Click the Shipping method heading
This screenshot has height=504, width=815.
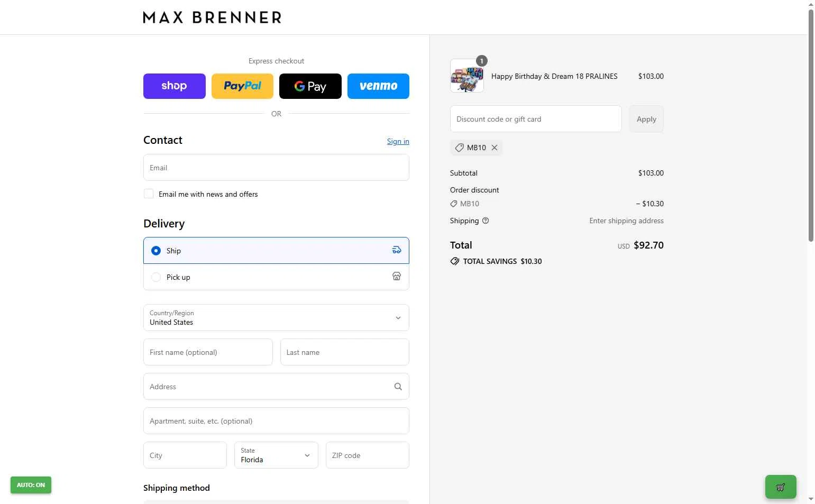point(177,488)
